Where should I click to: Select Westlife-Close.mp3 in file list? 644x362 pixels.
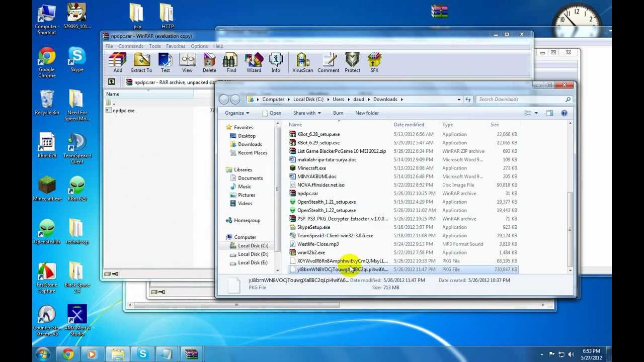pyautogui.click(x=318, y=244)
